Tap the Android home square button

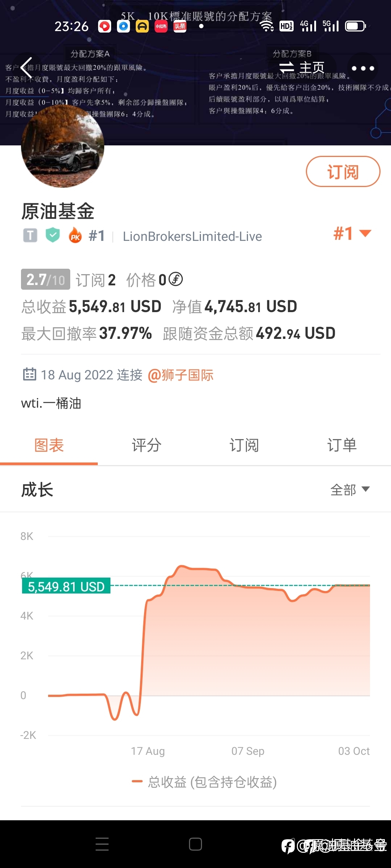point(195,844)
